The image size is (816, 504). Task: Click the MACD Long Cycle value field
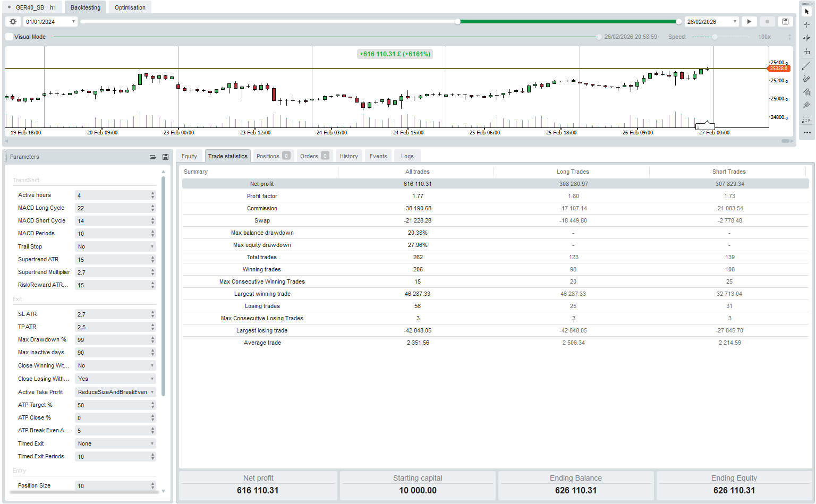(x=112, y=208)
